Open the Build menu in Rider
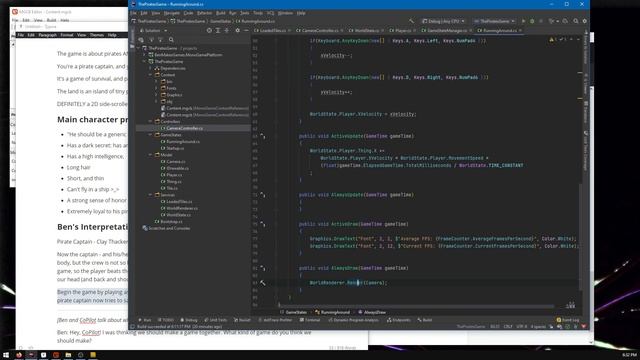 pyautogui.click(x=220, y=13)
